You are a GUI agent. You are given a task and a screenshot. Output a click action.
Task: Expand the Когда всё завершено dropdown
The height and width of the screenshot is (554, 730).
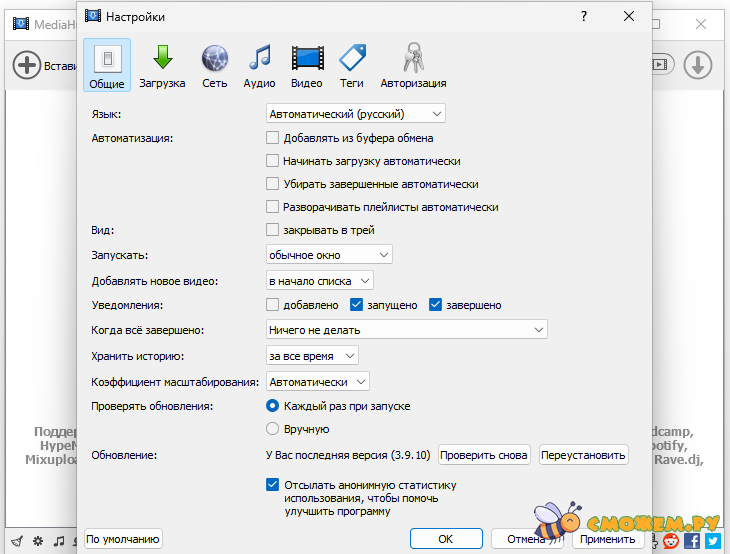point(406,329)
